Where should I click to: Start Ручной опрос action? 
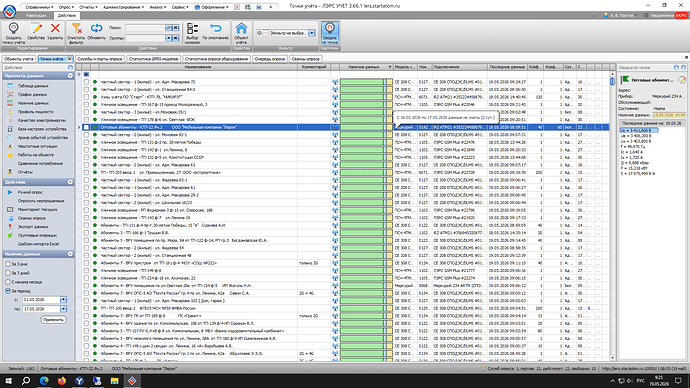30,192
